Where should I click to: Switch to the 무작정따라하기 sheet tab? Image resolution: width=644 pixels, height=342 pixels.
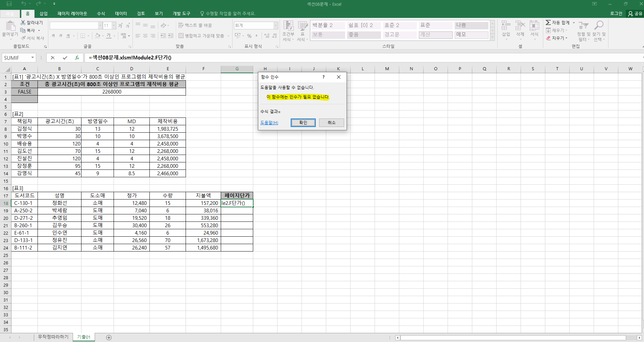[x=53, y=337]
